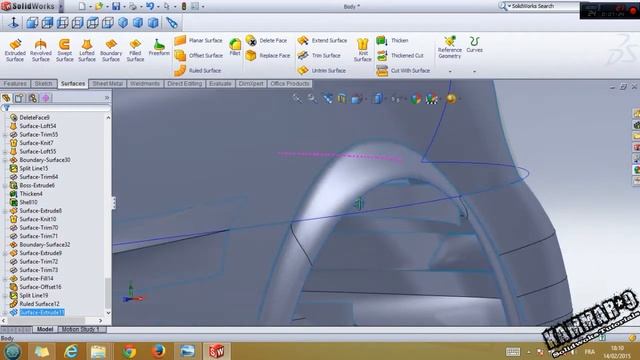Click the Ruled Surface tool
The image size is (640, 360).
pos(198,71)
